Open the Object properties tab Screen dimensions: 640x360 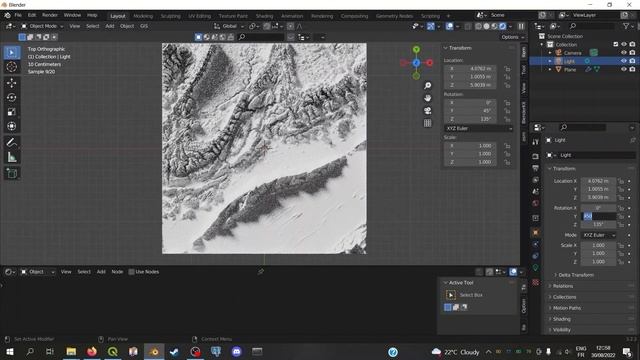[536, 232]
